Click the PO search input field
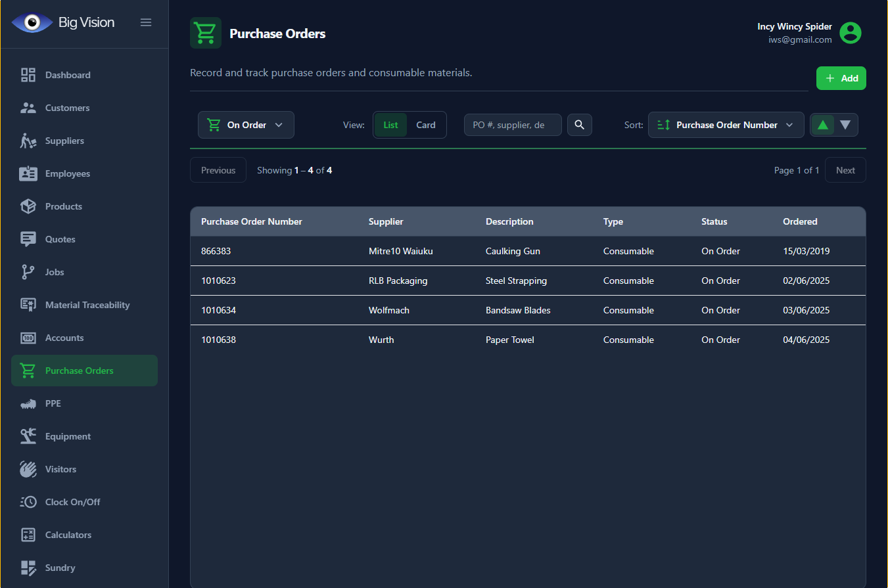Viewport: 888px width, 588px height. click(x=513, y=125)
